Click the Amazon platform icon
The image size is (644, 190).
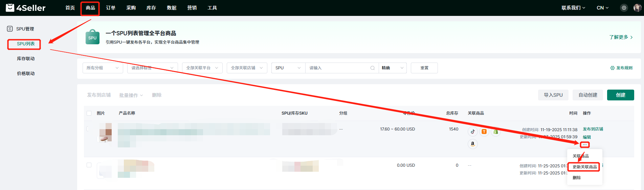pyautogui.click(x=473, y=144)
